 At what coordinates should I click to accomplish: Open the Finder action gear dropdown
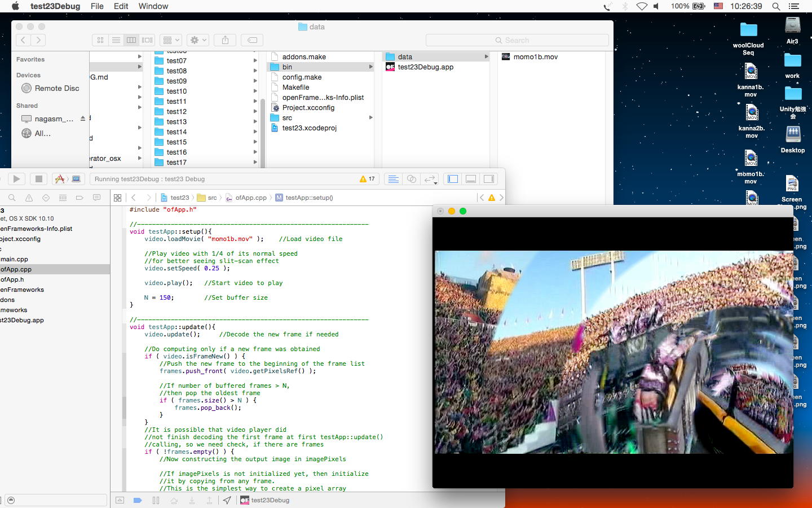click(x=198, y=40)
